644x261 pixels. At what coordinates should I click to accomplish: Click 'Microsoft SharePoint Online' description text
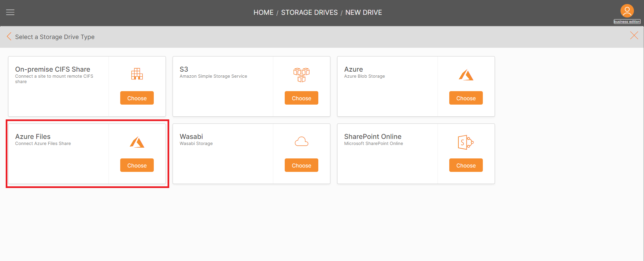pos(373,144)
